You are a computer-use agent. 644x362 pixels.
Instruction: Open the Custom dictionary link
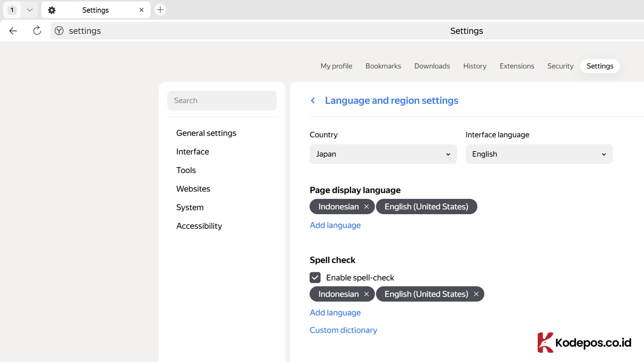(343, 330)
